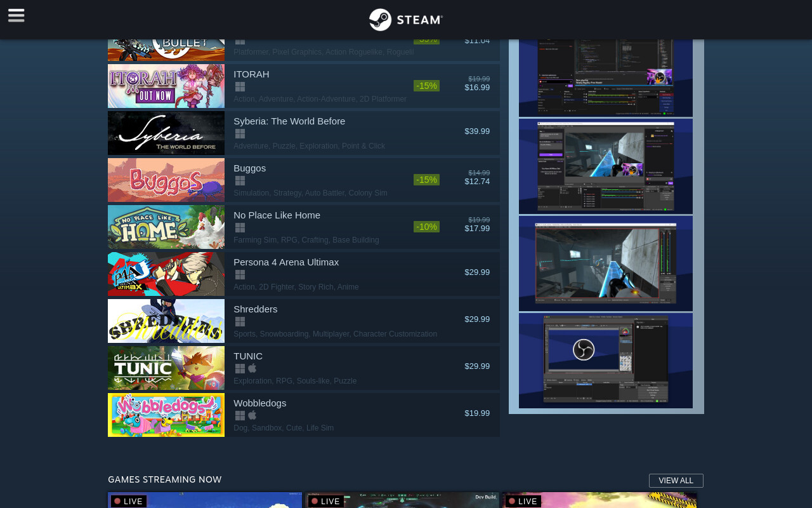
Task: Click Windows icon under Syberia: The World Before
Action: pos(240,133)
